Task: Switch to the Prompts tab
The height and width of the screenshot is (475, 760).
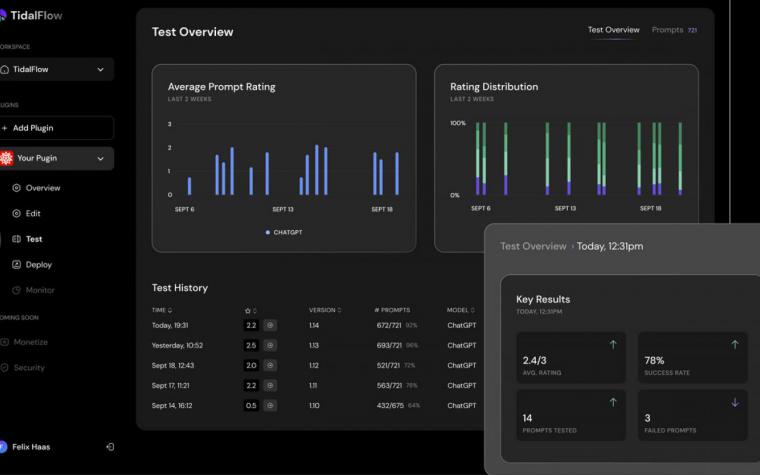Action: [674, 30]
